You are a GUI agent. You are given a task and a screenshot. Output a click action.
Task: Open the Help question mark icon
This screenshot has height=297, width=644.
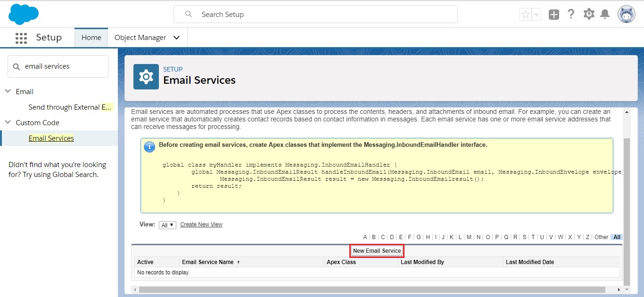tap(571, 14)
